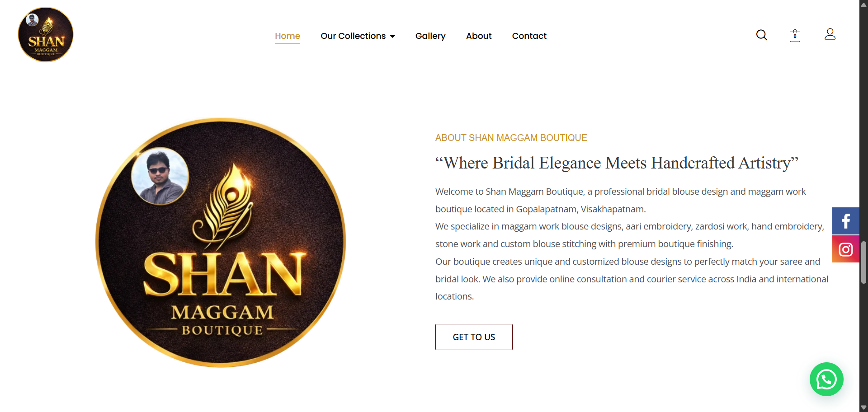Click the About Shan Maggam Boutique heading
The image size is (868, 412).
511,138
